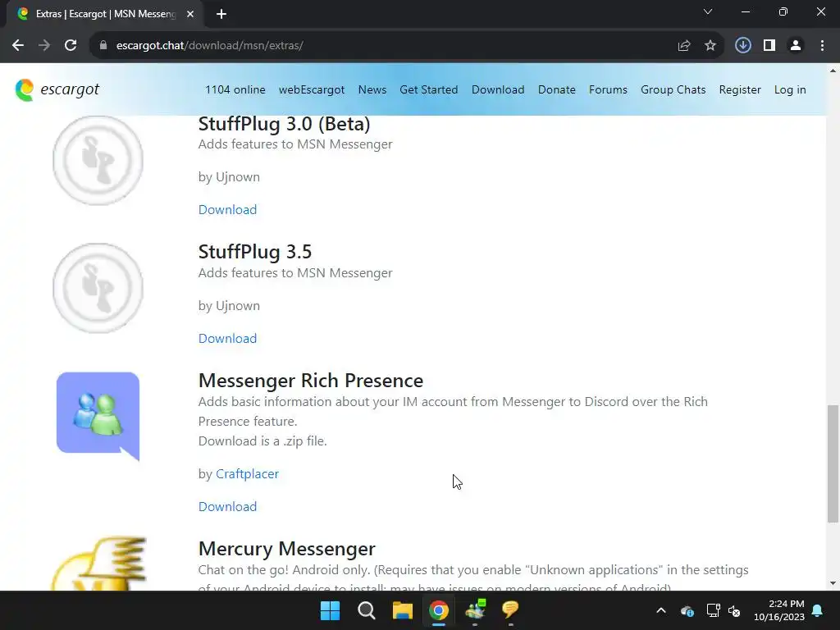
Task: Open the Windows Start menu
Action: tap(330, 610)
